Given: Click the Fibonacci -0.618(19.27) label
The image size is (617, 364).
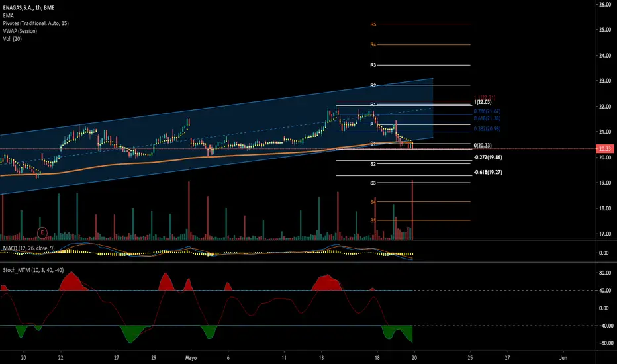Looking at the screenshot, I should coord(488,172).
